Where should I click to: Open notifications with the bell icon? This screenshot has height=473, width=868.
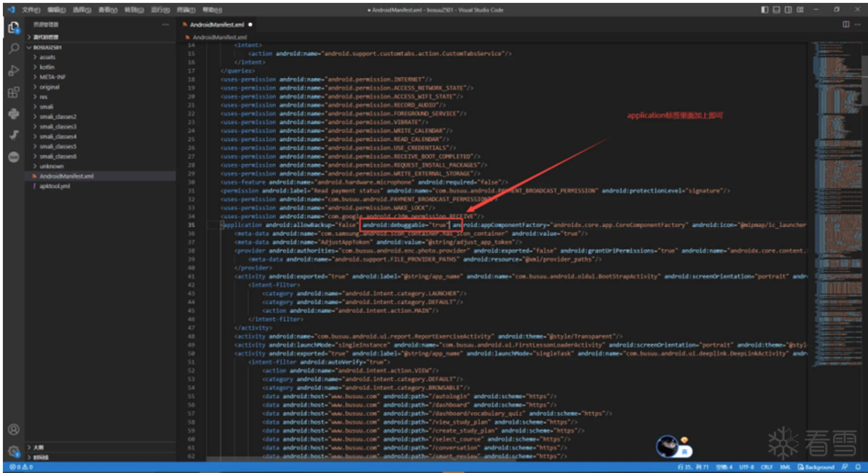[x=858, y=467]
